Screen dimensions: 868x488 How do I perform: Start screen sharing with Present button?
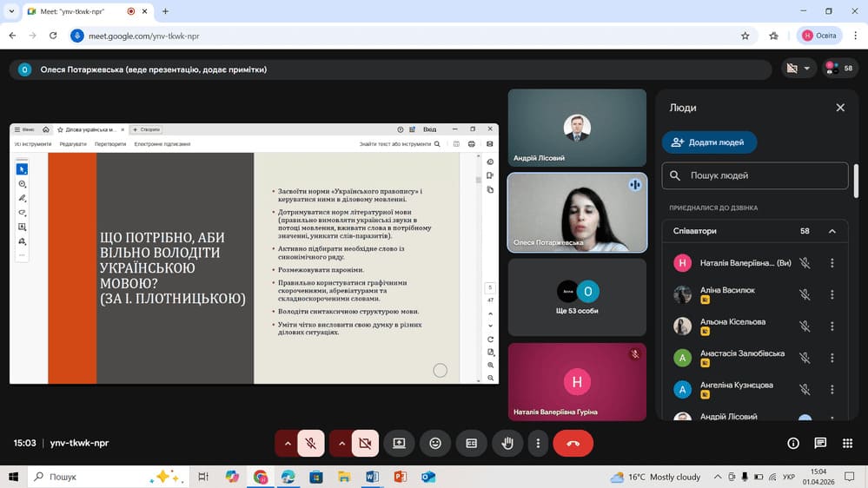(399, 443)
